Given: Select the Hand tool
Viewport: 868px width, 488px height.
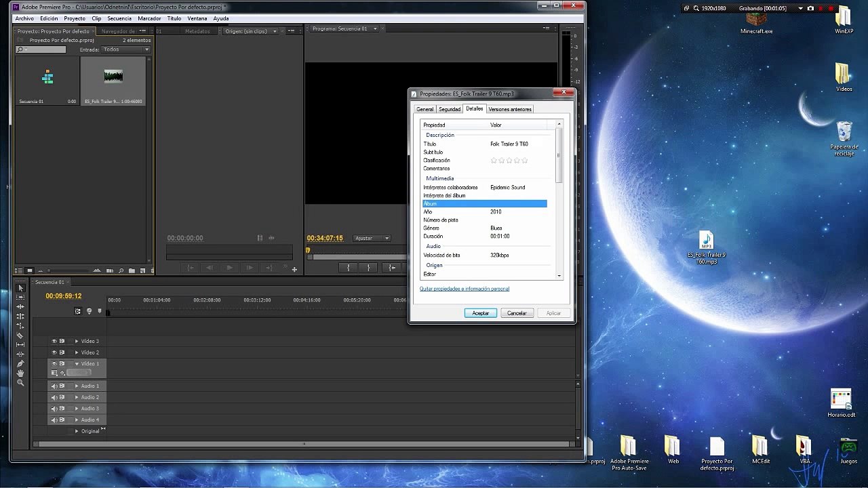Looking at the screenshot, I should click(x=20, y=373).
